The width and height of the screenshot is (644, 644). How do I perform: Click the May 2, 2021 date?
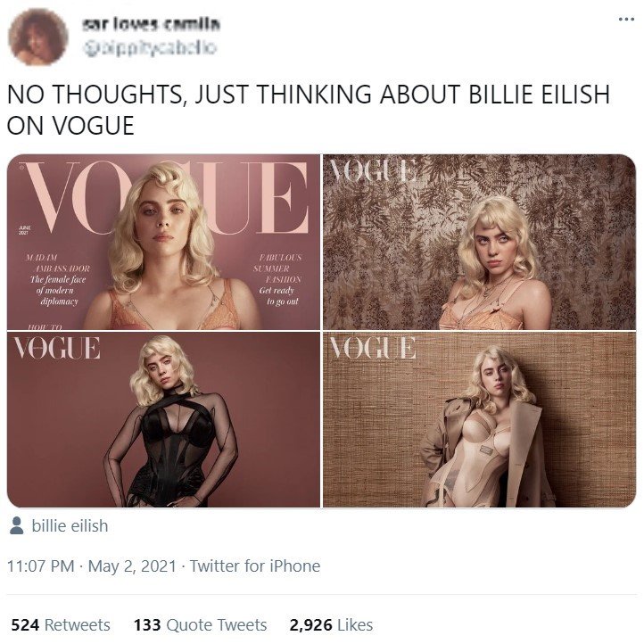tap(132, 566)
